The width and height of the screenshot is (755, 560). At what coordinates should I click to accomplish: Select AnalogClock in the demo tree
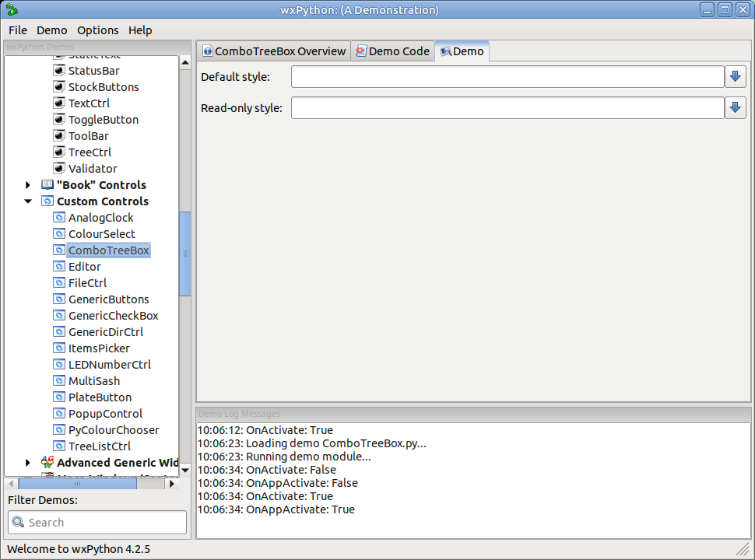pos(100,218)
